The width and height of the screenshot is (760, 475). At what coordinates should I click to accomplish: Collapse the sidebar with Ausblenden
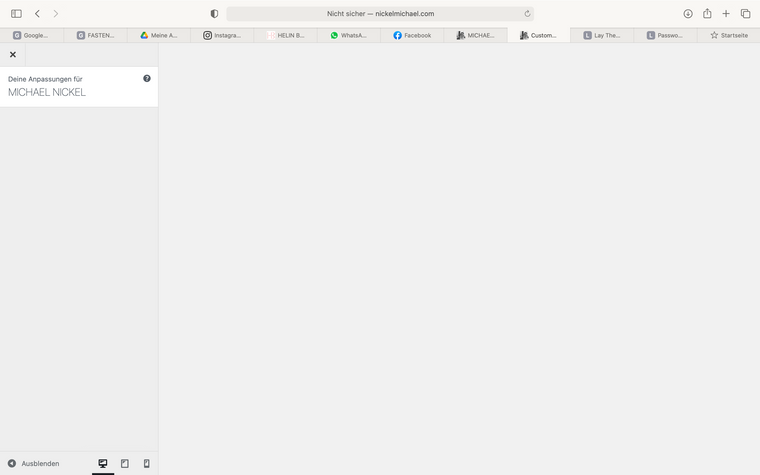(34, 464)
